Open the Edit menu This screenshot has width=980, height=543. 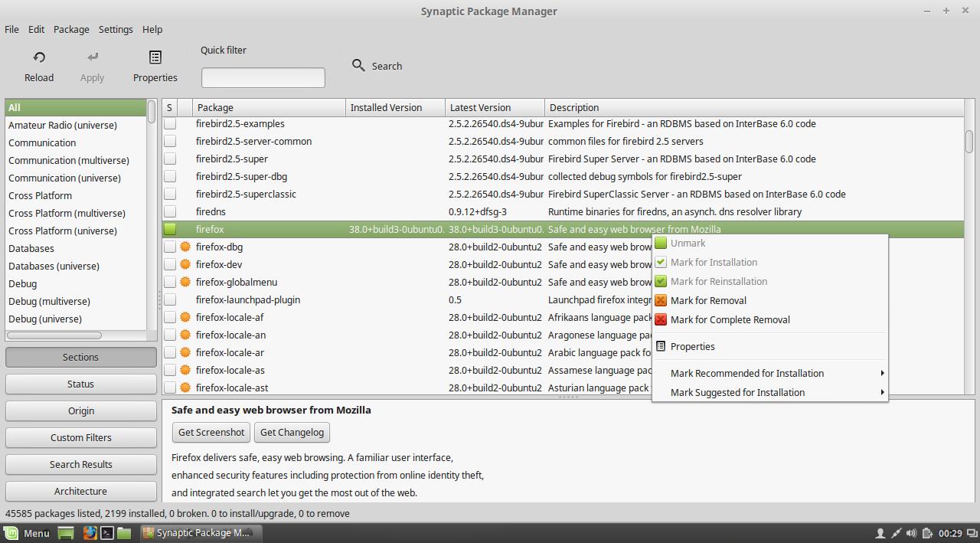click(x=36, y=29)
